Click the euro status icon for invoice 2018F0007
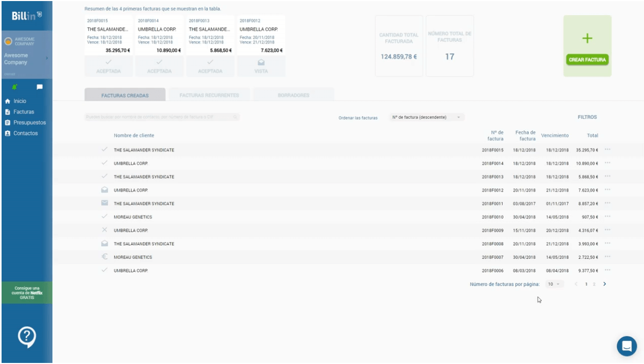 tap(104, 257)
